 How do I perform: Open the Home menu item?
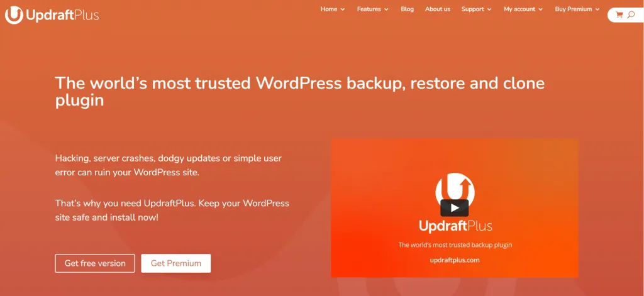(x=328, y=9)
